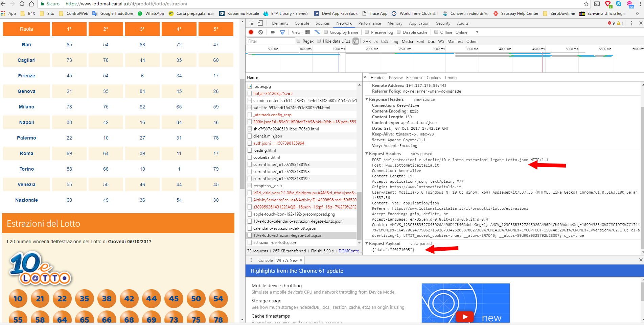Click the Filter text input

coord(271,41)
